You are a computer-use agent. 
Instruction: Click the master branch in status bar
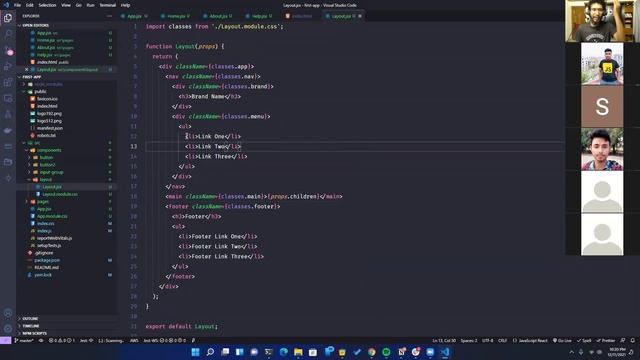[24, 340]
